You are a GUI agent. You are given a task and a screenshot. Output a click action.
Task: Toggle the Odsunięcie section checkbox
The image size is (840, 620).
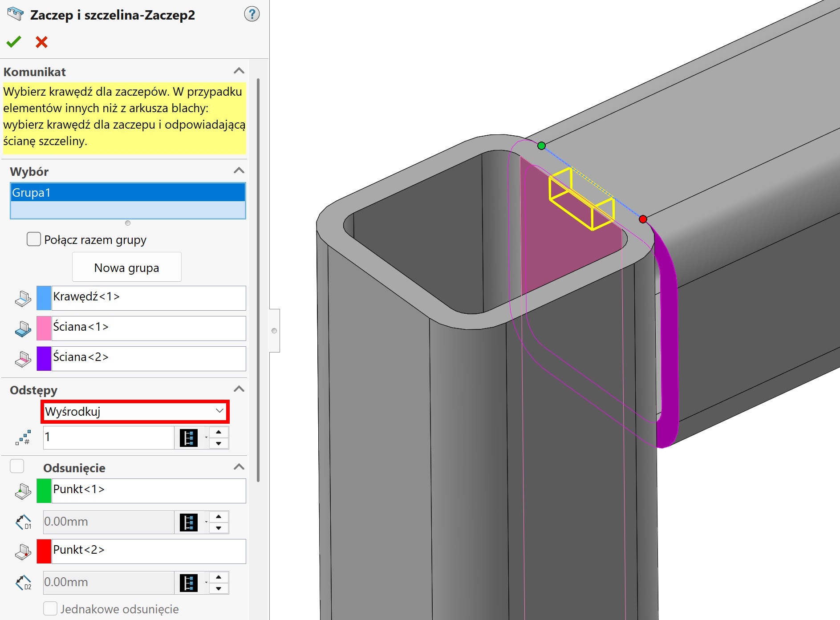click(17, 466)
